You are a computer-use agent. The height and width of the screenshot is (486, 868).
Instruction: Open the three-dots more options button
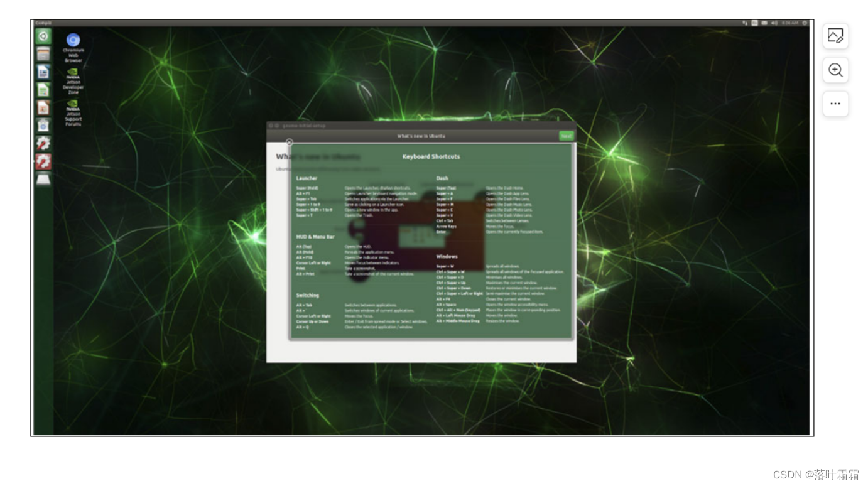click(835, 104)
